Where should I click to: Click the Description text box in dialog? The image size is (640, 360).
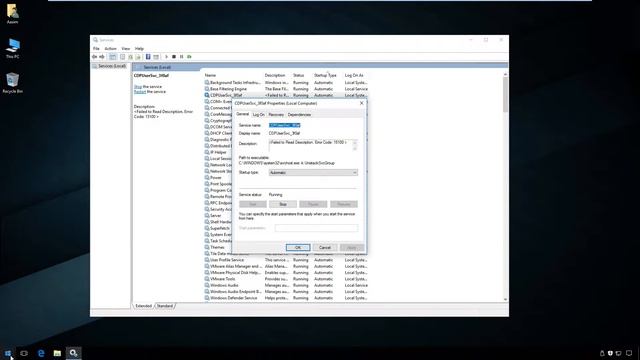click(310, 145)
